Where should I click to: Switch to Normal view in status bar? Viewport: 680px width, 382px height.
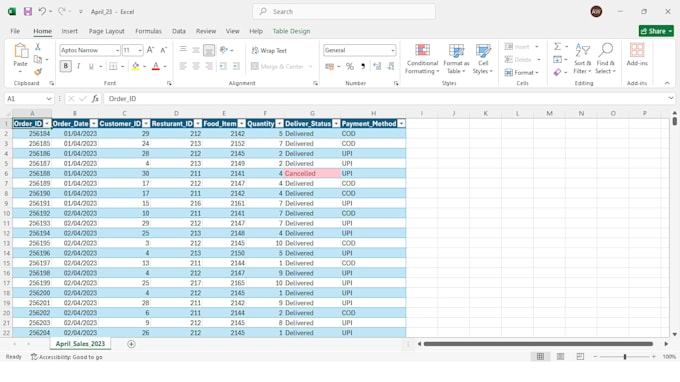(540, 356)
